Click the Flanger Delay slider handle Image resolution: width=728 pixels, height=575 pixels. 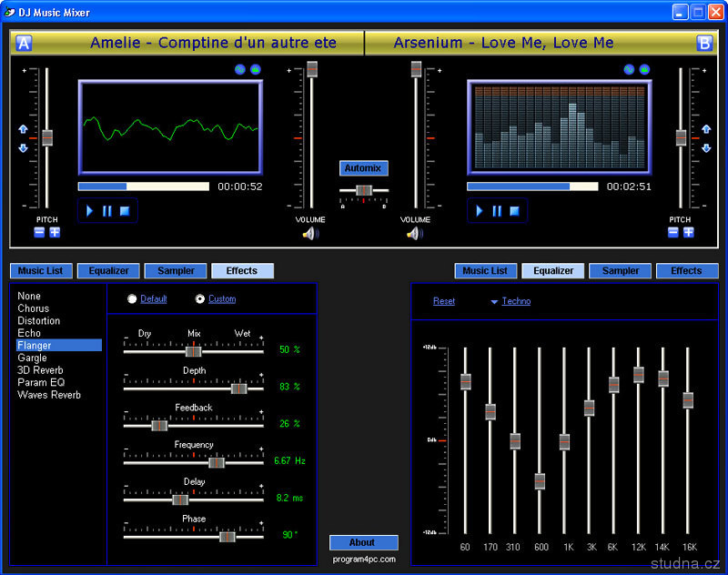tap(180, 499)
